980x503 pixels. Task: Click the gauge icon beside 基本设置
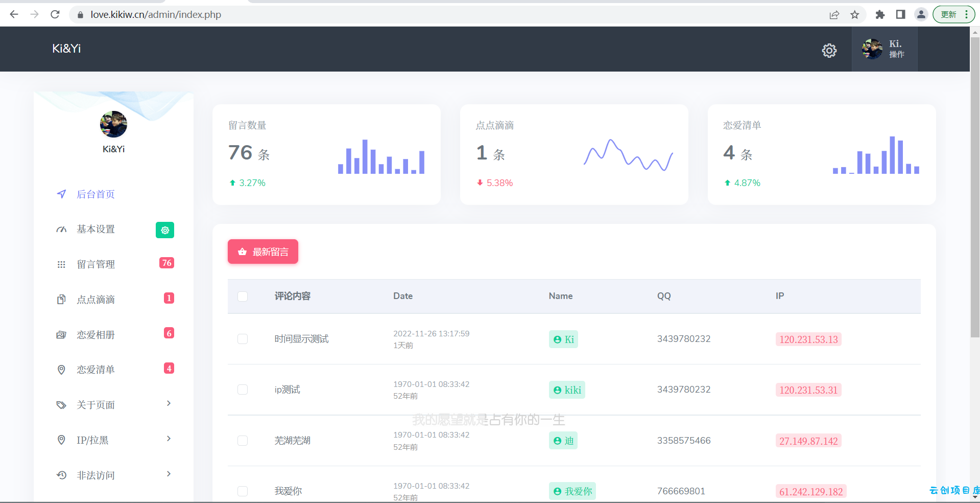pos(61,230)
